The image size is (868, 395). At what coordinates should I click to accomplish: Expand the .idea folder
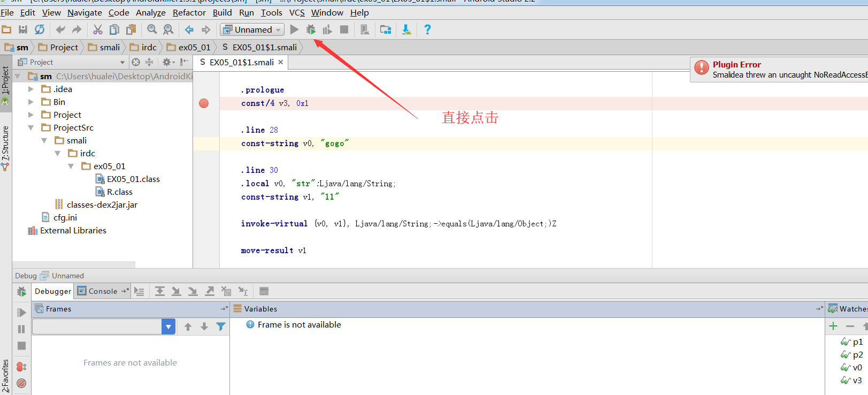click(31, 89)
